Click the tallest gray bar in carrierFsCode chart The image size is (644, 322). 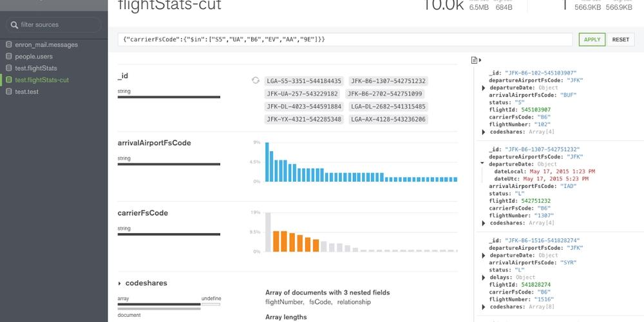pos(268,232)
